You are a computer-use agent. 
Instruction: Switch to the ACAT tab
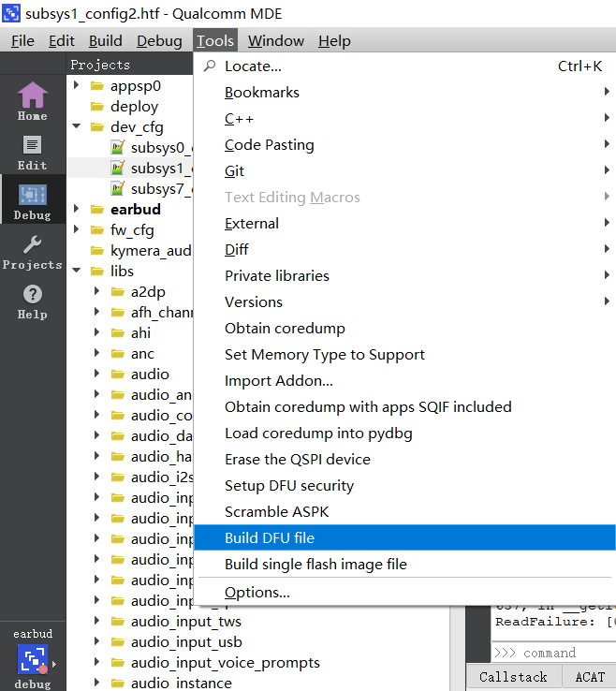pos(590,677)
